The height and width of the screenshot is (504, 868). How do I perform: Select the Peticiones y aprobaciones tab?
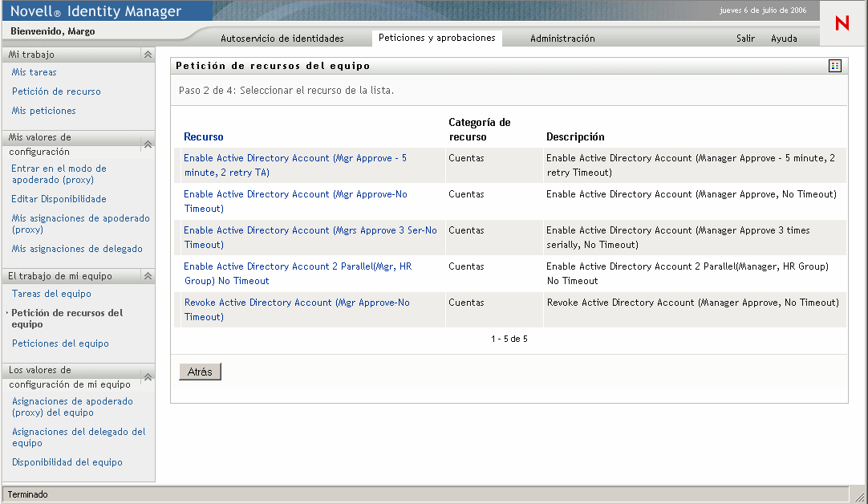pos(436,38)
